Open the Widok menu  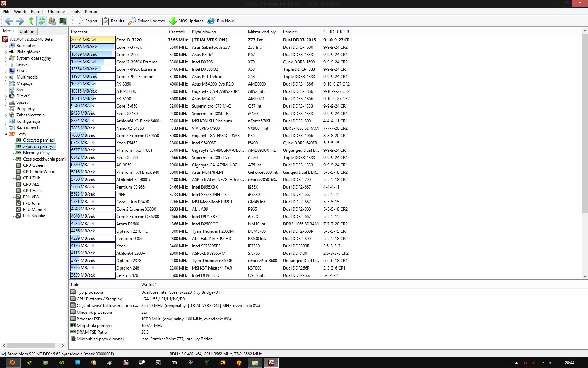coord(20,12)
